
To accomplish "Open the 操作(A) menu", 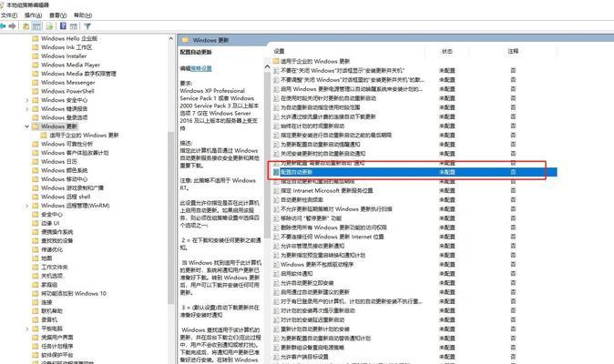I will point(34,15).
